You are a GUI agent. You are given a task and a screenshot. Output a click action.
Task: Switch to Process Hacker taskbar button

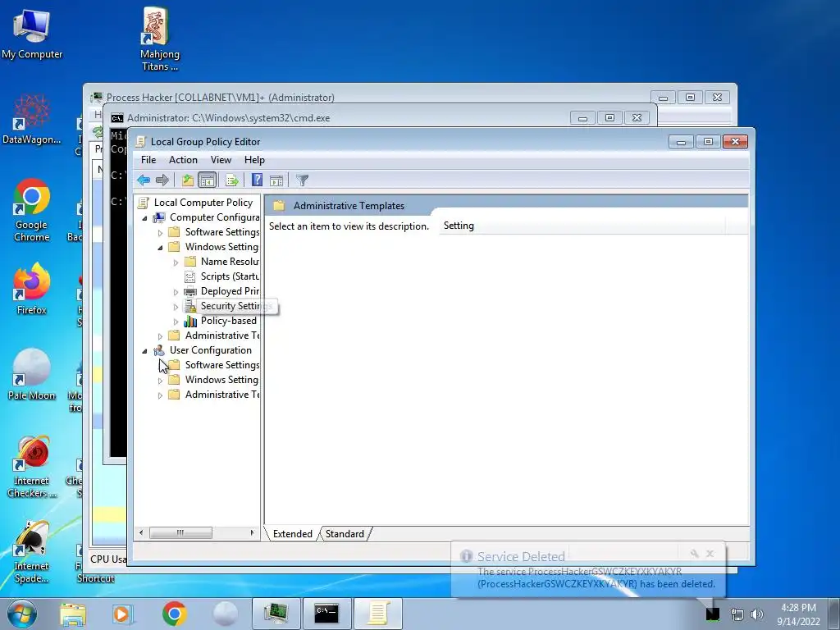tap(276, 614)
